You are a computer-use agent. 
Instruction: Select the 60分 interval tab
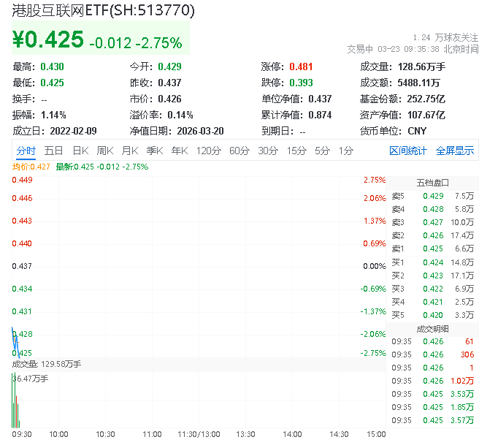[x=239, y=151]
